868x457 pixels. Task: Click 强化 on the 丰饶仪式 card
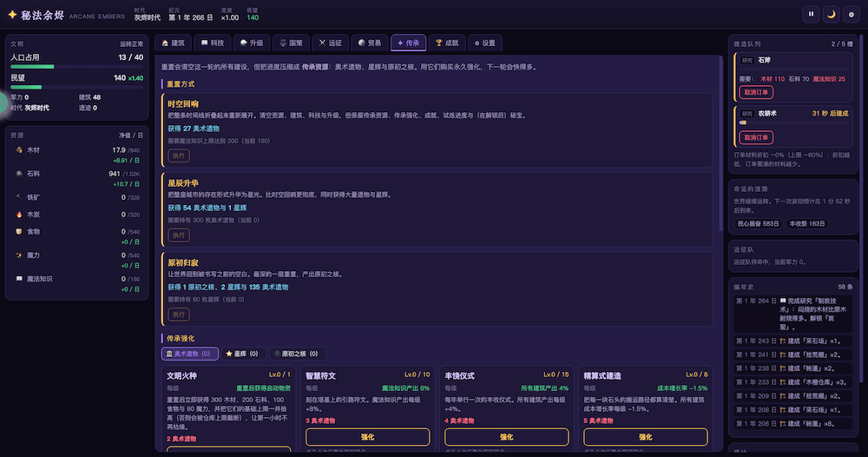tap(507, 437)
